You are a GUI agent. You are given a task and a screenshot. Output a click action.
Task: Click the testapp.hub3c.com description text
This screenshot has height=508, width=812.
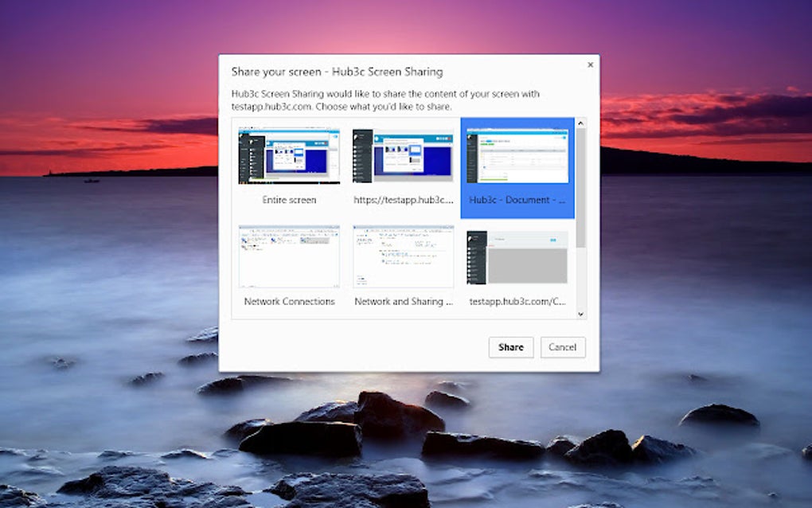tap(385, 99)
